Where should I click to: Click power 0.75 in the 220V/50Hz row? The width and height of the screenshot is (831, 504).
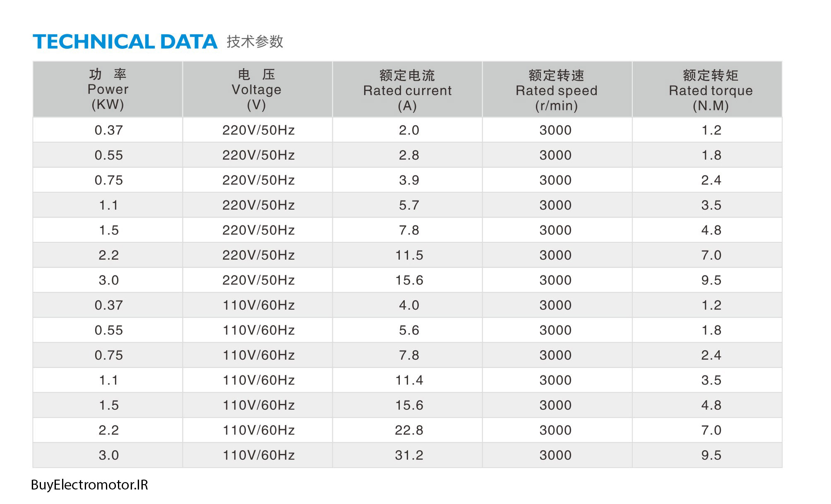[108, 180]
